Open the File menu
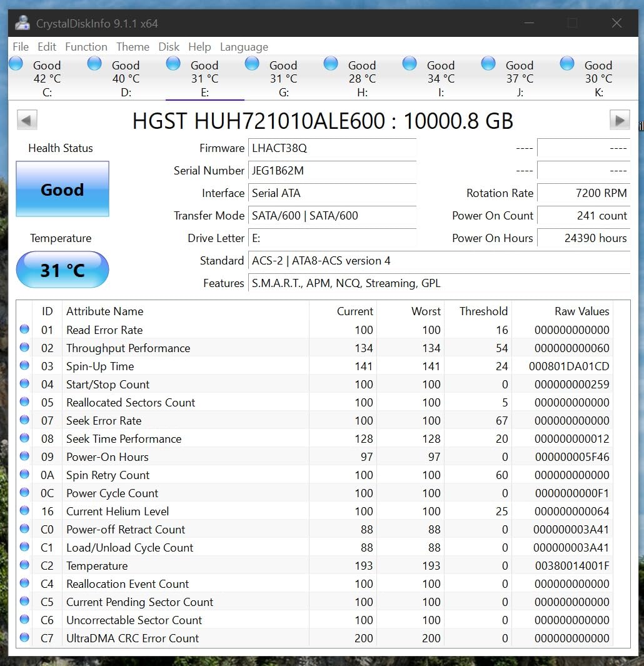Screen dimensions: 644x666 [21, 47]
